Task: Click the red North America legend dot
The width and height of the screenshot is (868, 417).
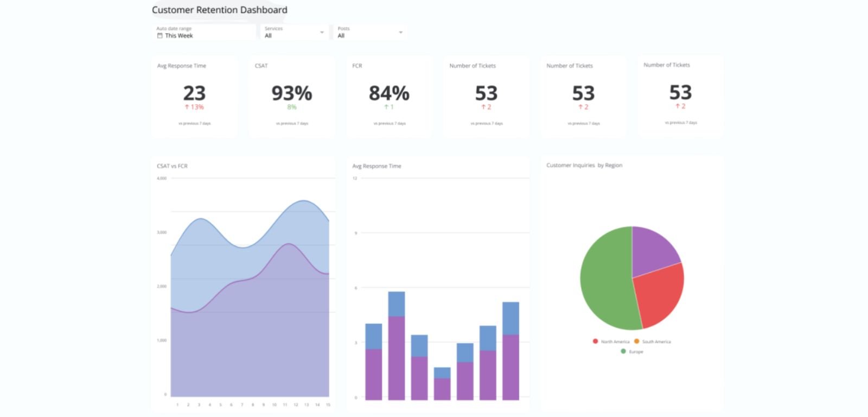Action: 595,342
